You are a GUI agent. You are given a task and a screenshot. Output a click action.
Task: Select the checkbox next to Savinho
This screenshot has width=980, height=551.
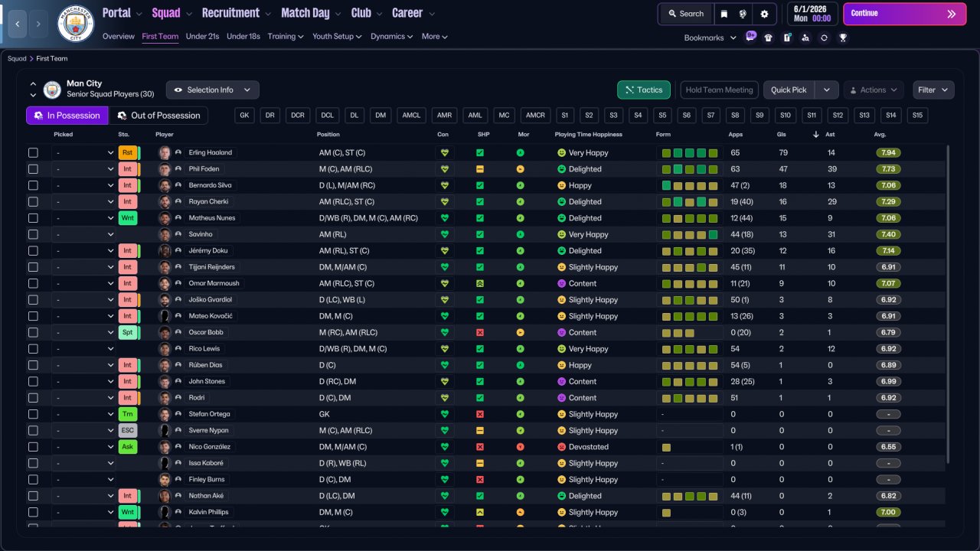(x=33, y=235)
